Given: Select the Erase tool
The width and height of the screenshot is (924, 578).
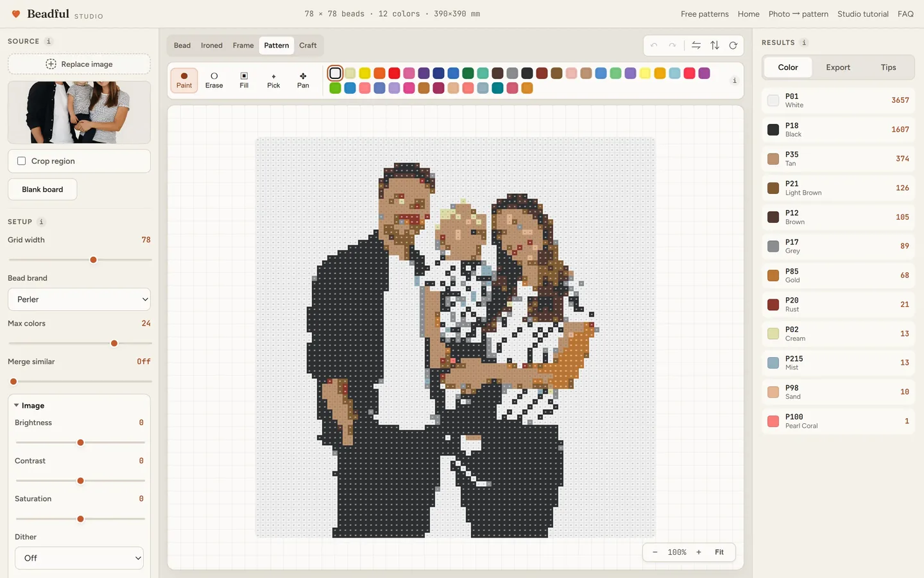Looking at the screenshot, I should [214, 80].
